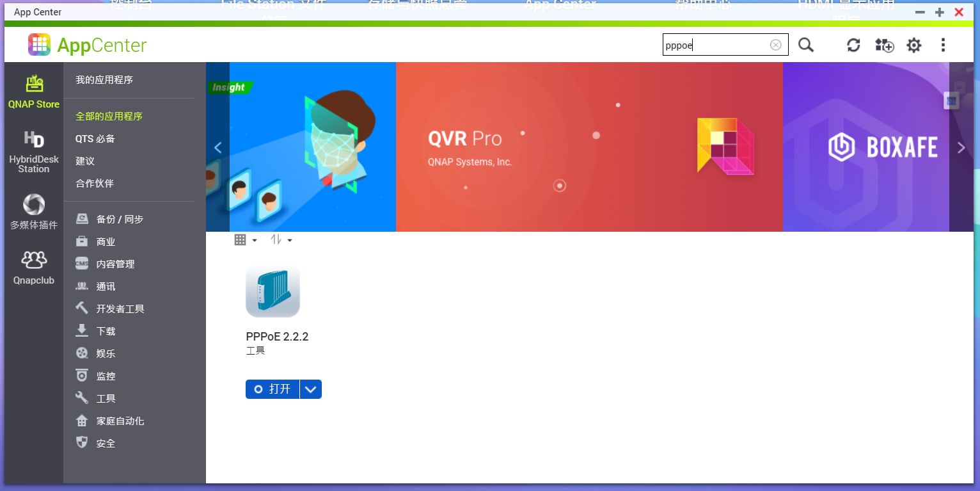Expand the 打开 button dropdown arrow

click(311, 389)
